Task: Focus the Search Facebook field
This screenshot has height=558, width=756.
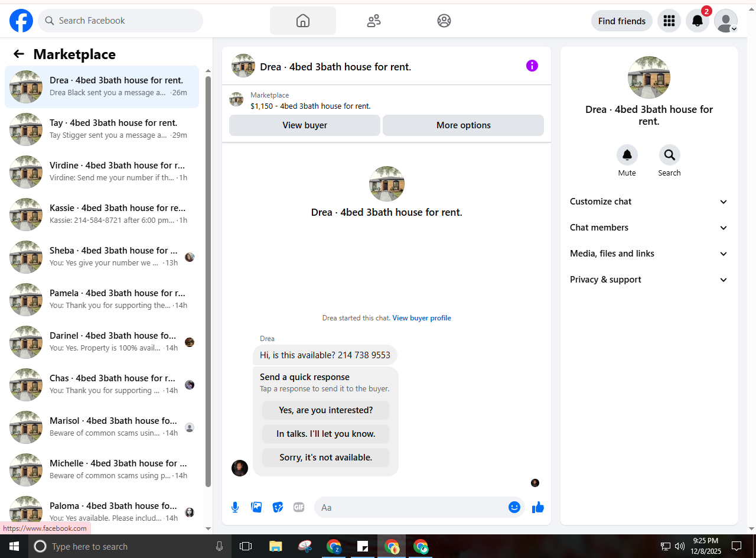Action: 120,21
